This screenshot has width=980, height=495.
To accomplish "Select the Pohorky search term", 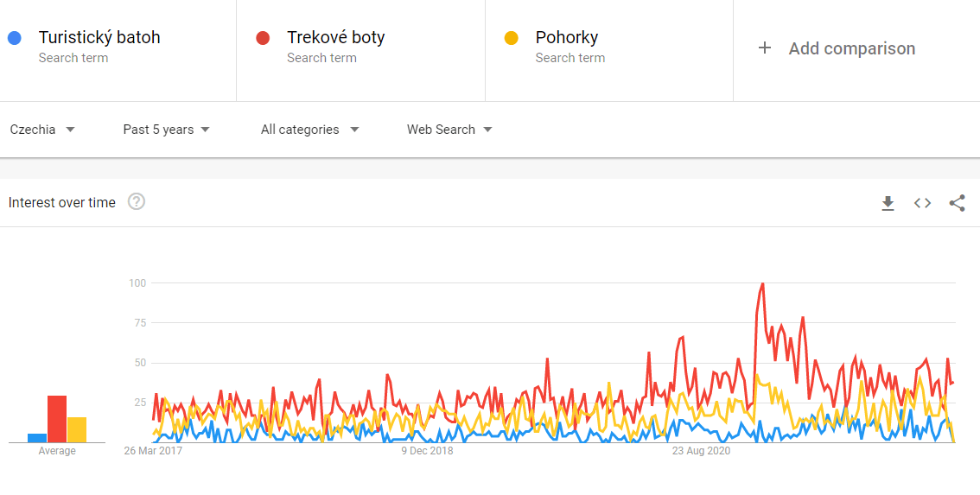I will click(x=566, y=38).
